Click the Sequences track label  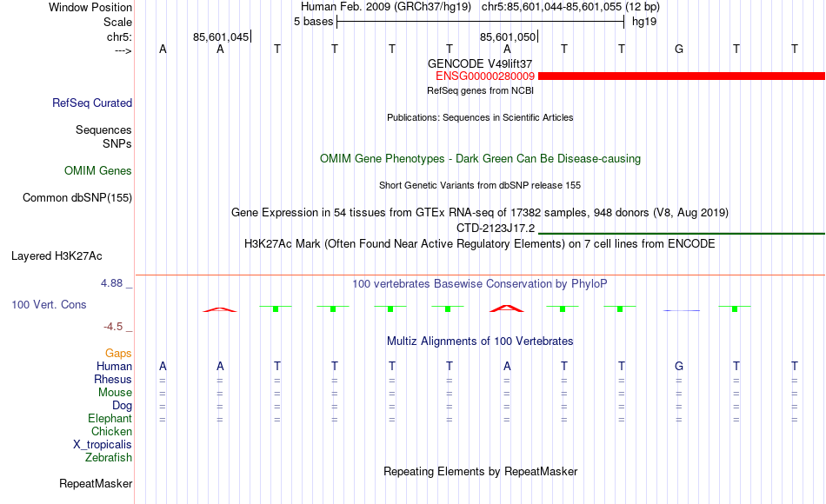pyautogui.click(x=103, y=130)
